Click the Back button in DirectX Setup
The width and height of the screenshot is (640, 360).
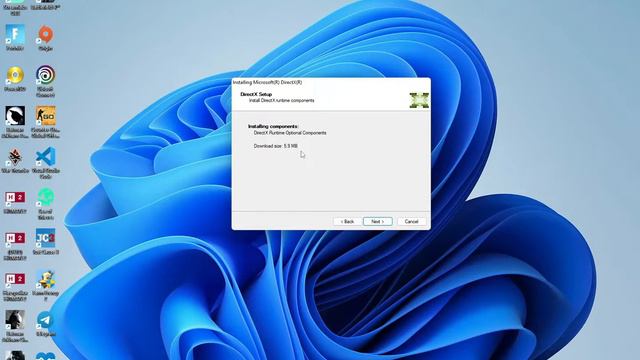click(x=347, y=221)
